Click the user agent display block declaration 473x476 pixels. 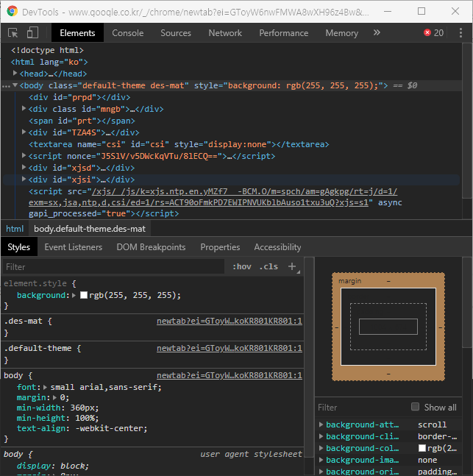(x=52, y=466)
